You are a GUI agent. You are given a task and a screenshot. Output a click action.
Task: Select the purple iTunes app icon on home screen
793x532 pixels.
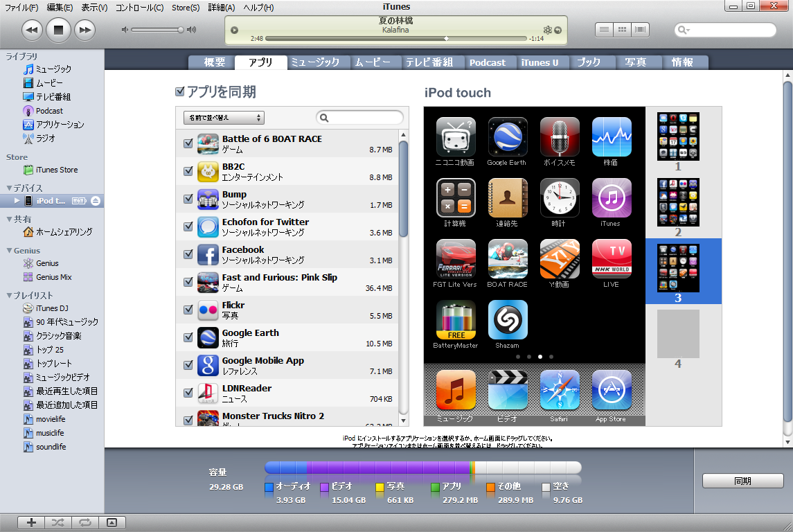click(612, 197)
